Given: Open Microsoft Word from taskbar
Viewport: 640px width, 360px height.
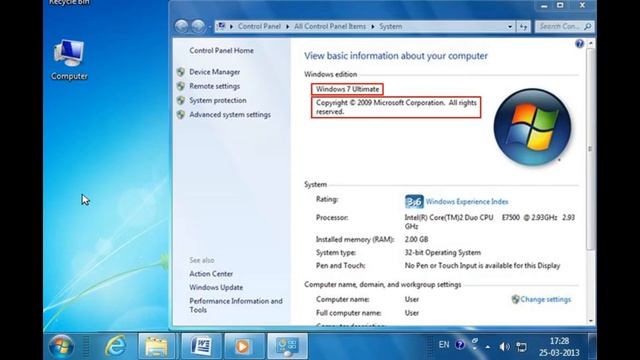Looking at the screenshot, I should point(201,346).
